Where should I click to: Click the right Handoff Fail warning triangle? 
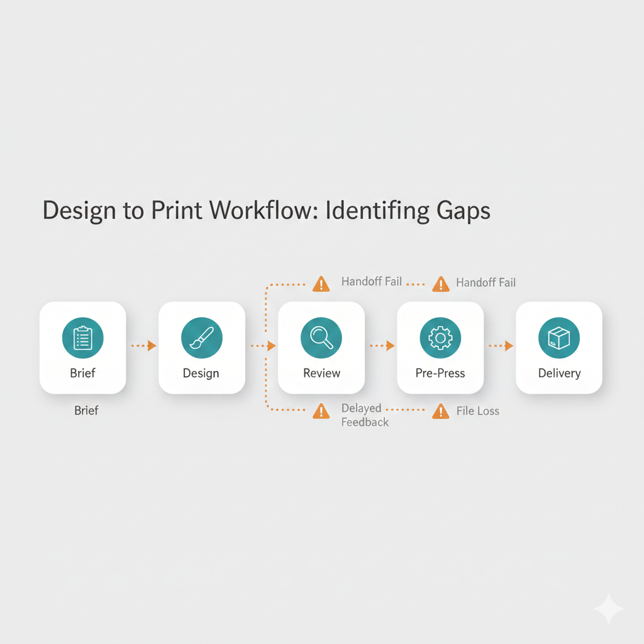440,284
